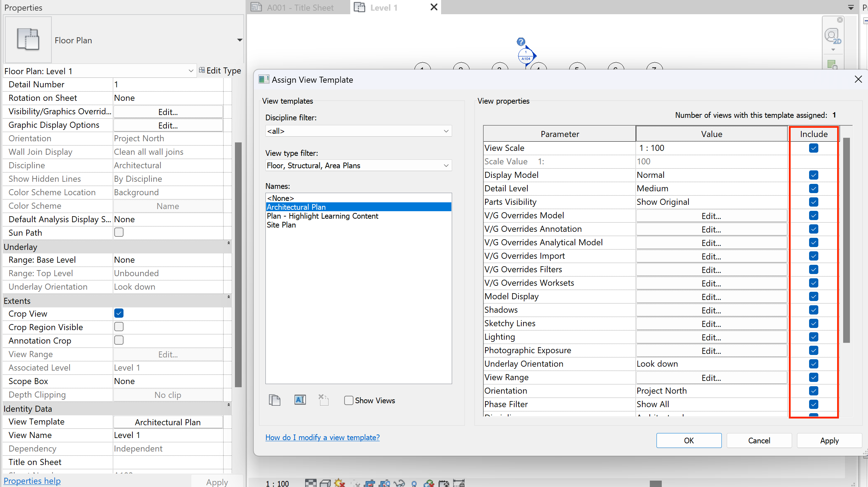Switch to the A001 - Title Sheet tab
Viewport: 868px width, 487px height.
point(299,7)
